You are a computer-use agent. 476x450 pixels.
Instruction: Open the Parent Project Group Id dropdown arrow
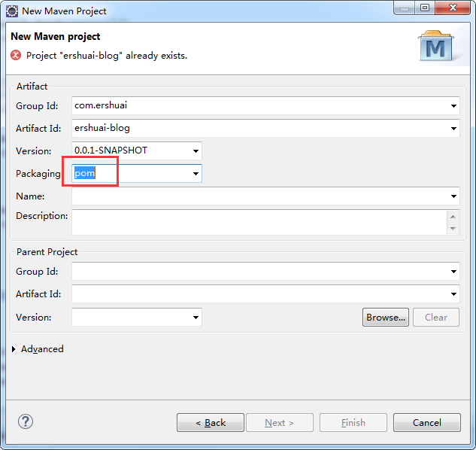coord(453,272)
